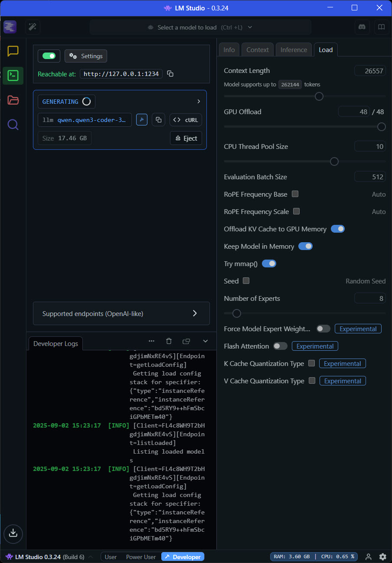The width and height of the screenshot is (392, 563).
Task: Switch to the Inference tab
Action: coord(294,49)
